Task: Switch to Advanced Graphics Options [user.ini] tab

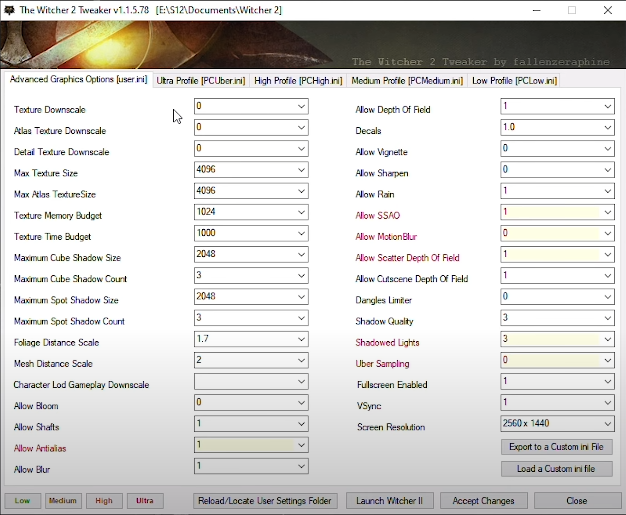Action: tap(78, 79)
